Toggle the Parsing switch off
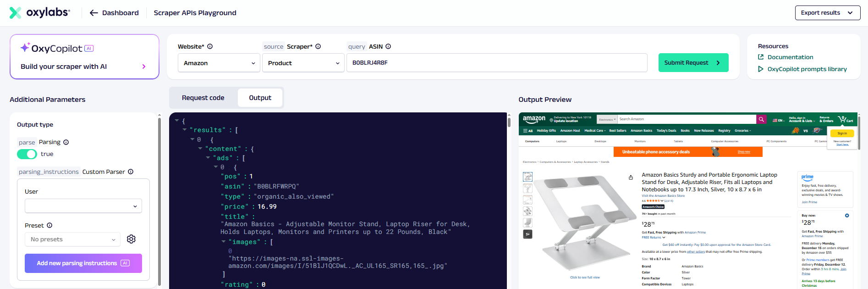This screenshot has width=868, height=289. pos(27,154)
